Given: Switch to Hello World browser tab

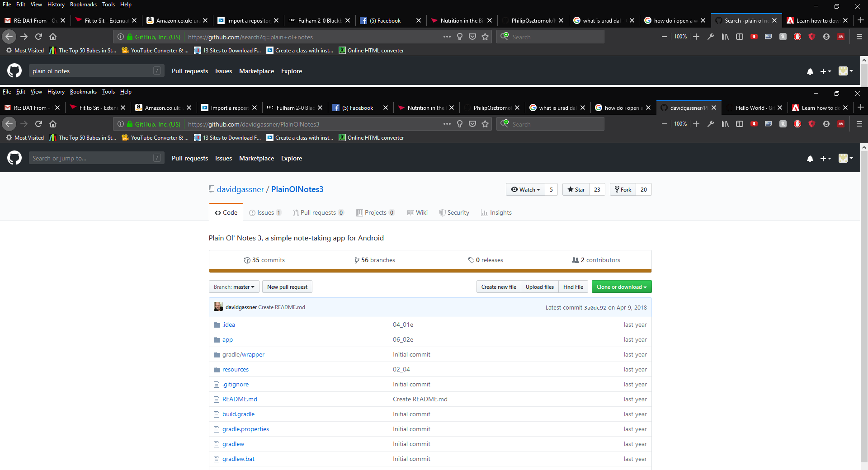Looking at the screenshot, I should point(755,108).
